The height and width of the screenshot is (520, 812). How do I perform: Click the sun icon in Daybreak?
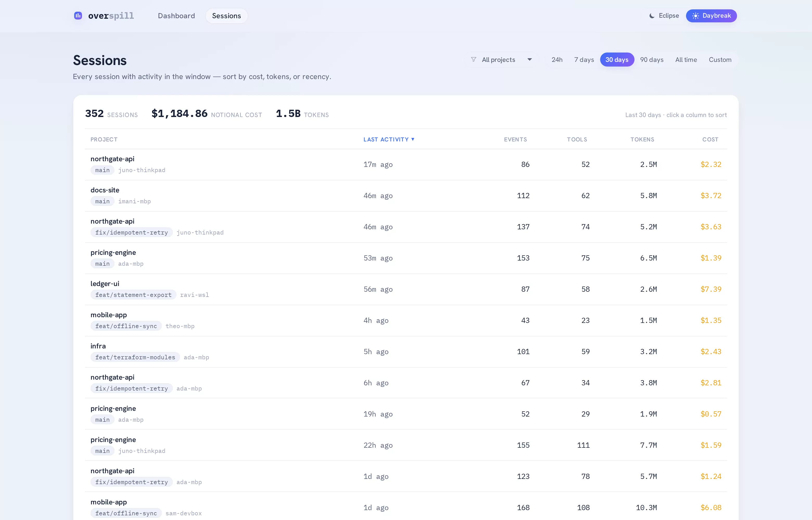coord(695,16)
